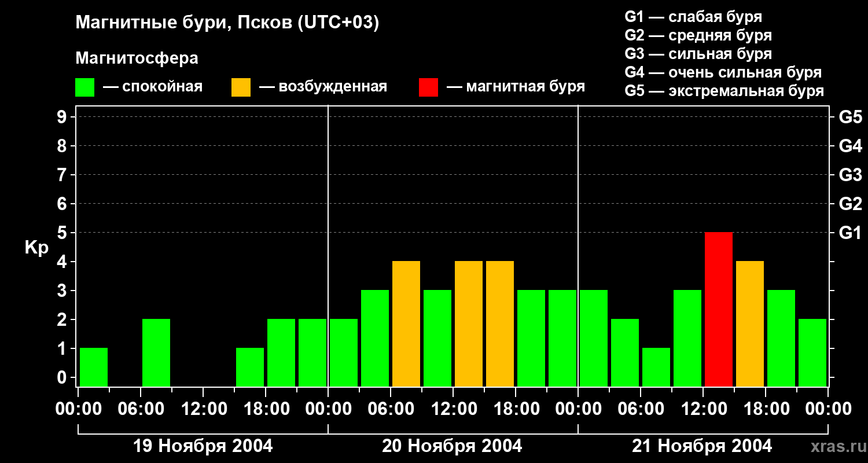The image size is (868, 463).
Task: Click the title 'Магнитные бури, Псков (UTC+03)'
Action: [x=227, y=23]
